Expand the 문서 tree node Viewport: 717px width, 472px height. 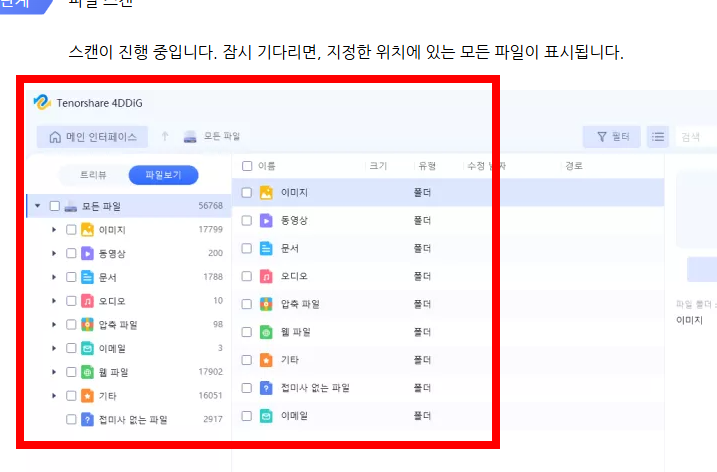(x=54, y=277)
